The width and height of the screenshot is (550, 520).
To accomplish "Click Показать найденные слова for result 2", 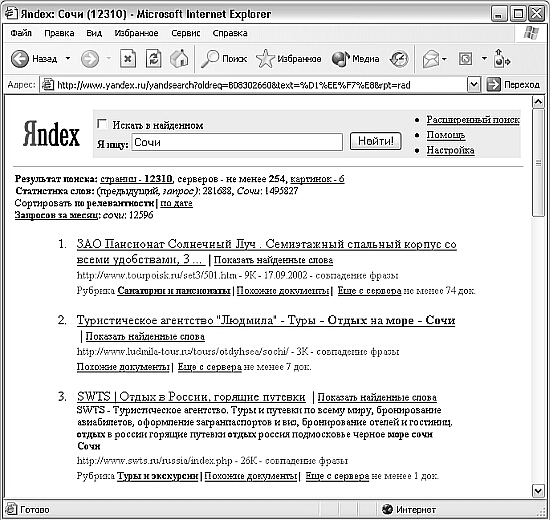I will click(x=145, y=336).
